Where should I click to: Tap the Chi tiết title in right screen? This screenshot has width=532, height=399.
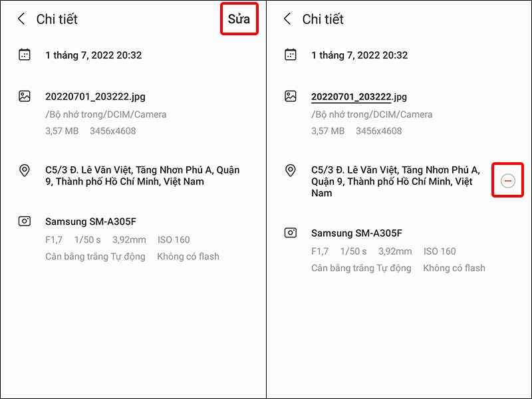tap(323, 19)
